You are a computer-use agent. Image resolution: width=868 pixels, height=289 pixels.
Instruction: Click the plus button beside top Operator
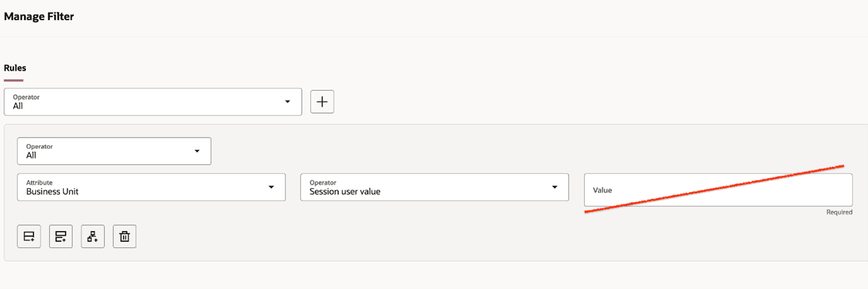pos(322,102)
